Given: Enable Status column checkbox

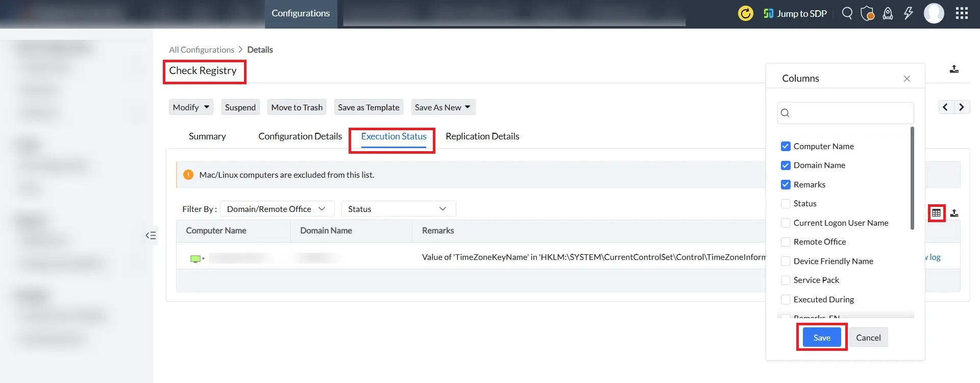Looking at the screenshot, I should [786, 204].
